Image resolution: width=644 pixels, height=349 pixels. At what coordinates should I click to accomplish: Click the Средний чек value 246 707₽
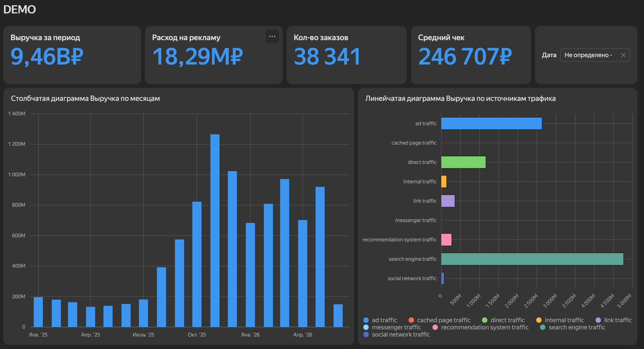[x=465, y=57]
